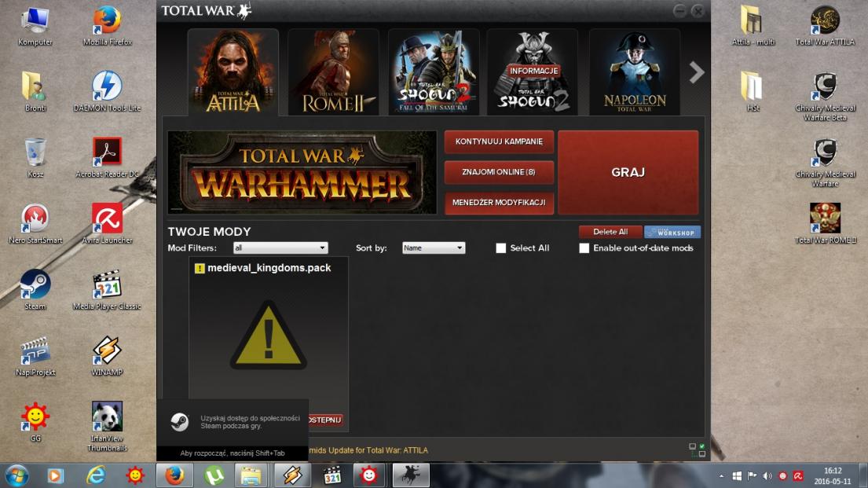Tick the Select All checkbox
The height and width of the screenshot is (488, 868).
[501, 248]
